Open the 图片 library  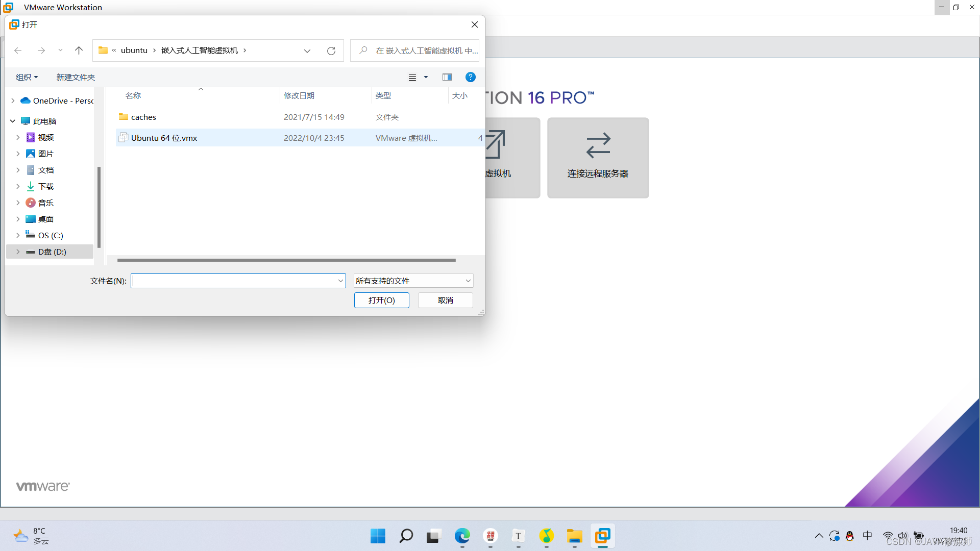(x=40, y=154)
